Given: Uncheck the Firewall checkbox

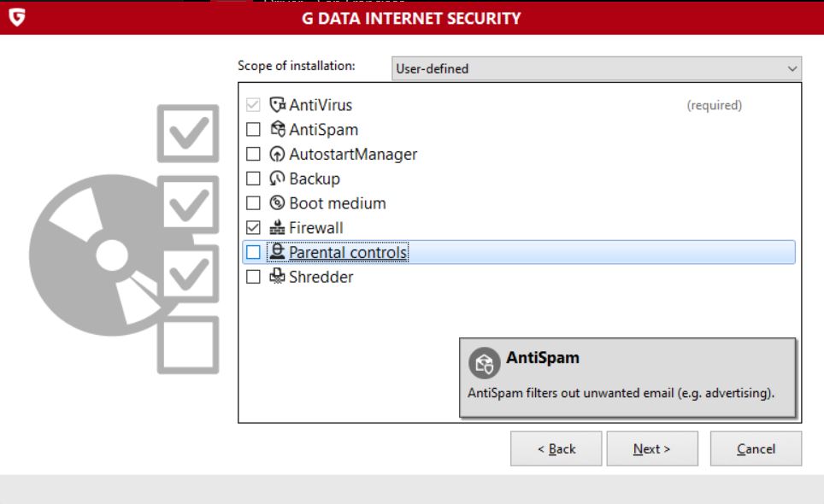Looking at the screenshot, I should pyautogui.click(x=253, y=228).
